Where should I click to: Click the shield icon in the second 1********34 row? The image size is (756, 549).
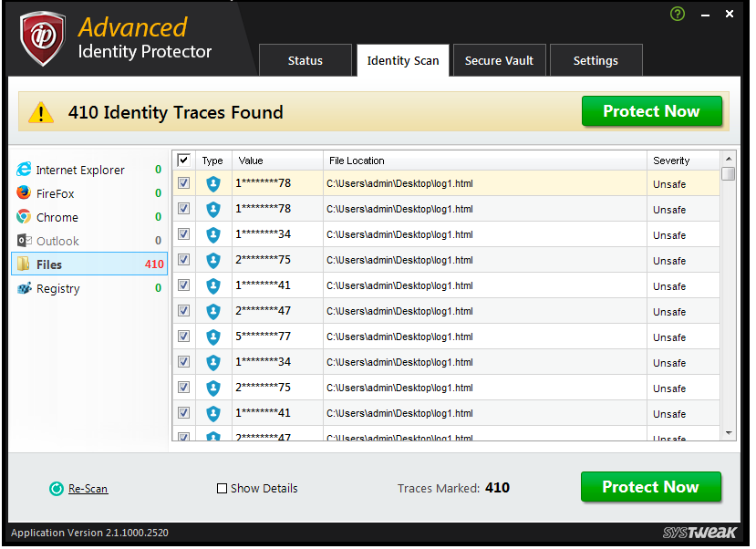[213, 362]
